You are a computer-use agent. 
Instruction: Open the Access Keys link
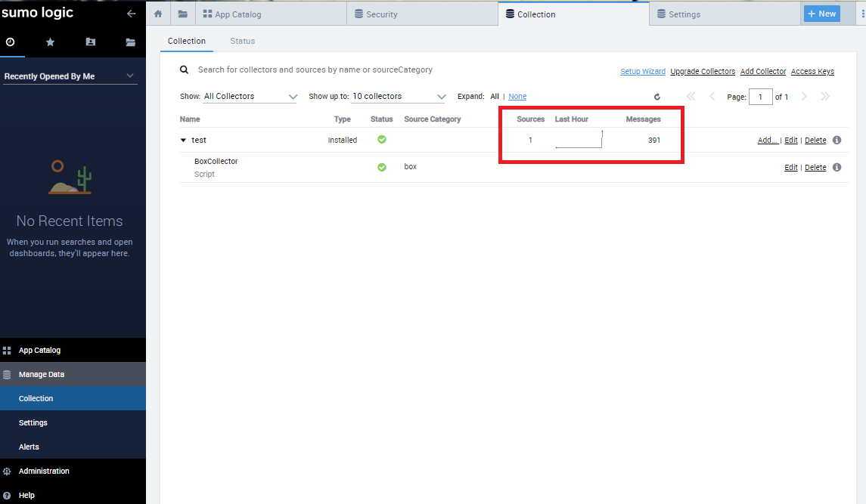tap(812, 71)
